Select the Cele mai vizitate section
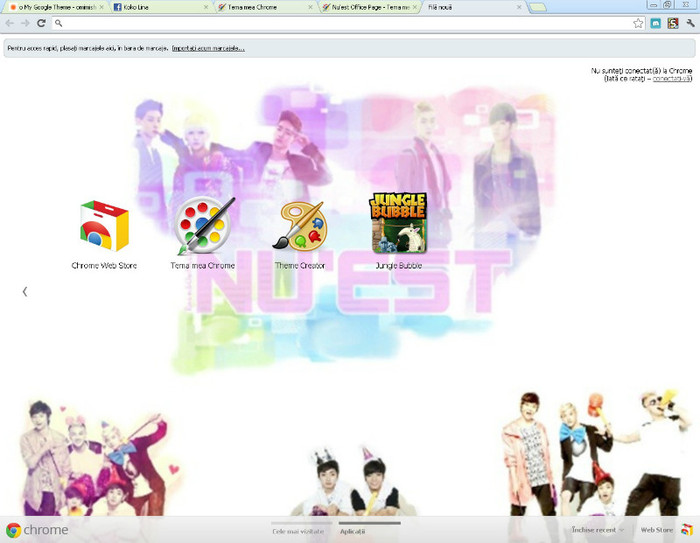This screenshot has width=700, height=543. click(x=299, y=531)
